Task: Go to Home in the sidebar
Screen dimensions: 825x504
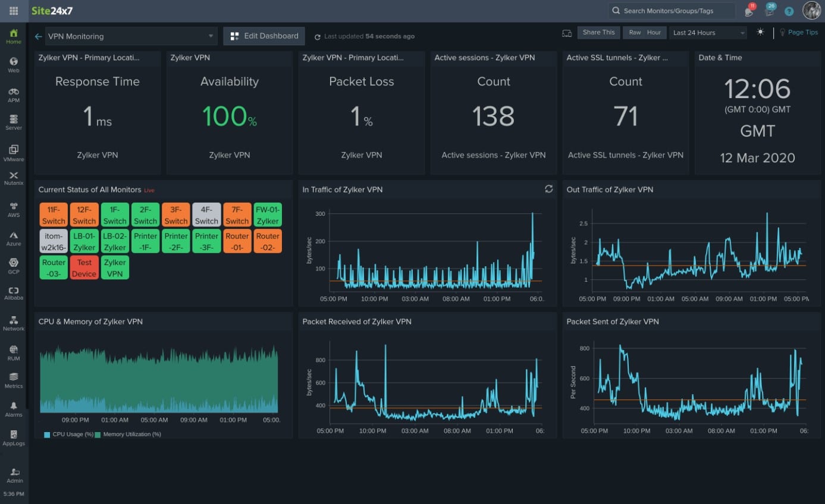Action: (14, 36)
